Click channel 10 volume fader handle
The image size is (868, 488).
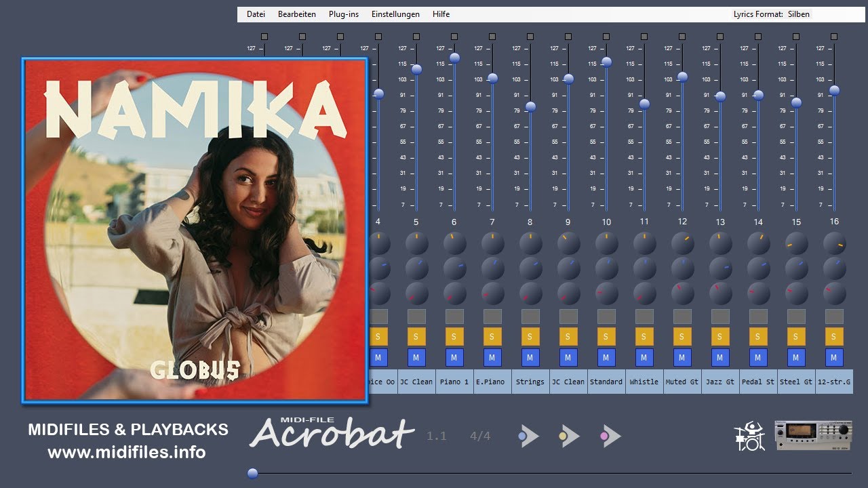606,62
